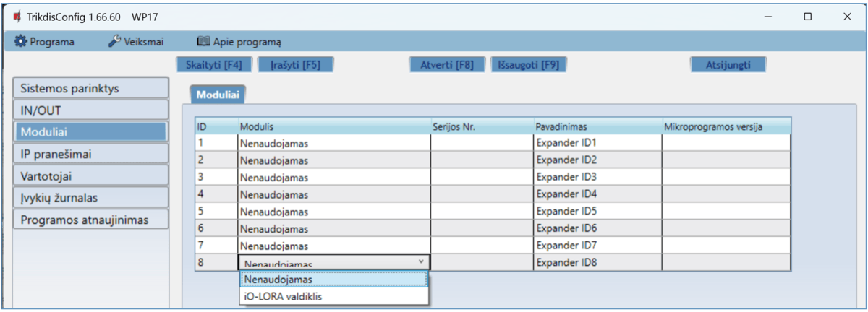The image size is (868, 312).
Task: Click the Išsaugoti [F9] button
Action: click(528, 64)
